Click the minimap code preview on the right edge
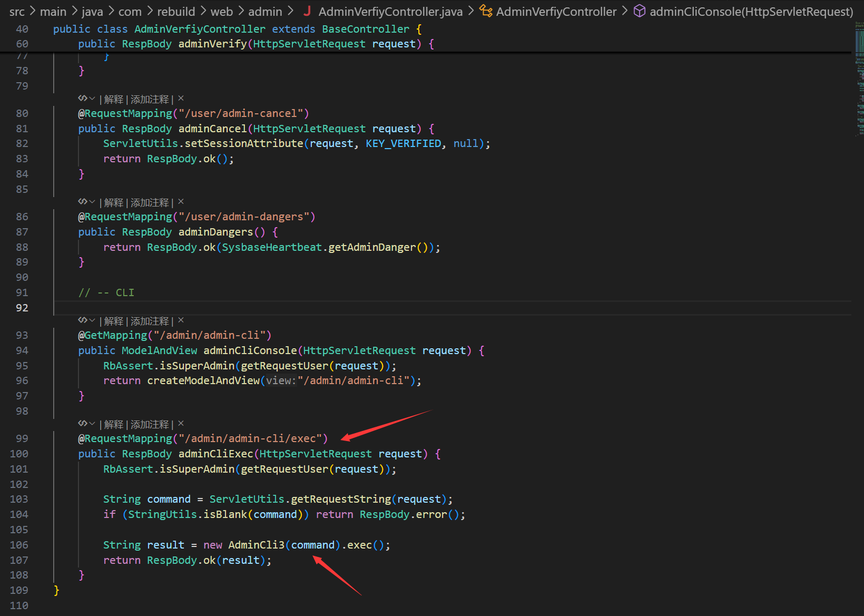The image size is (864, 616). click(859, 79)
